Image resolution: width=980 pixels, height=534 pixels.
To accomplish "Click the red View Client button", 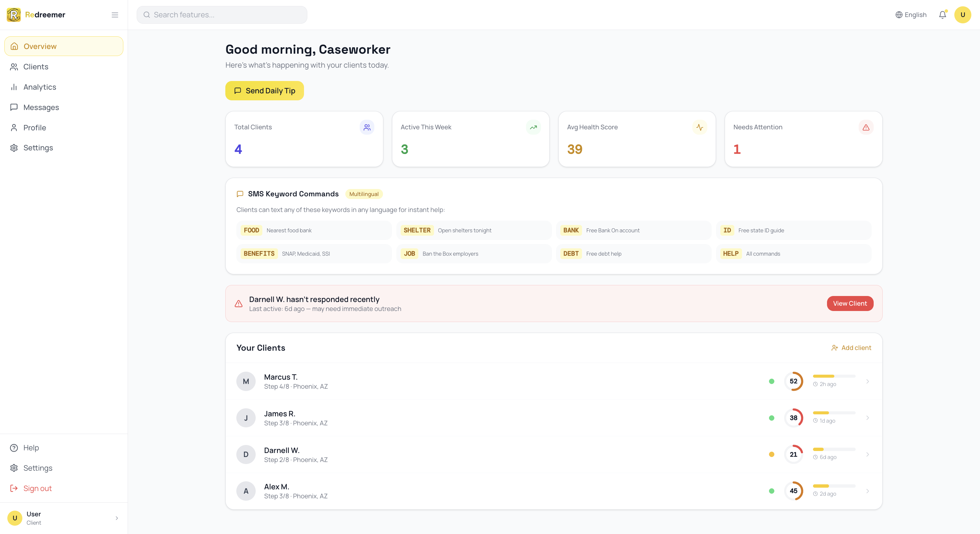I will [850, 304].
